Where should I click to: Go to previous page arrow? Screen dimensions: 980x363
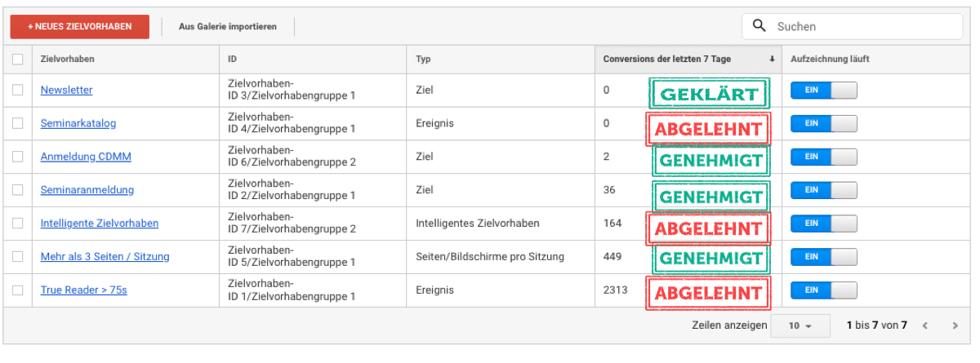pyautogui.click(x=925, y=325)
